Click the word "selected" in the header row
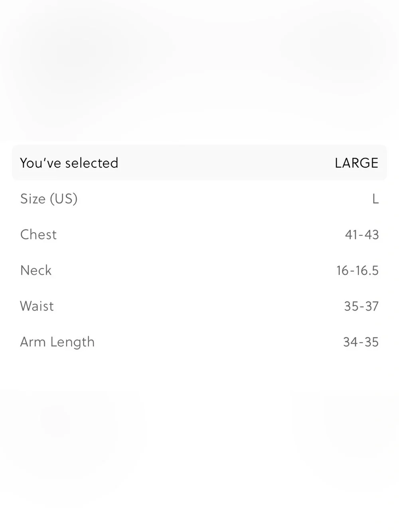Image resolution: width=399 pixels, height=532 pixels. pyautogui.click(x=92, y=163)
